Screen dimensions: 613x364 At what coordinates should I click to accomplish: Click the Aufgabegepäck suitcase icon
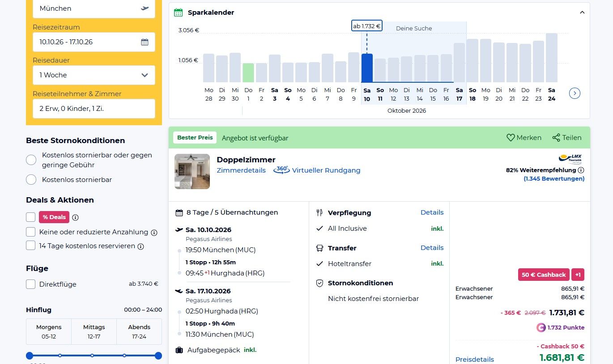point(179,350)
